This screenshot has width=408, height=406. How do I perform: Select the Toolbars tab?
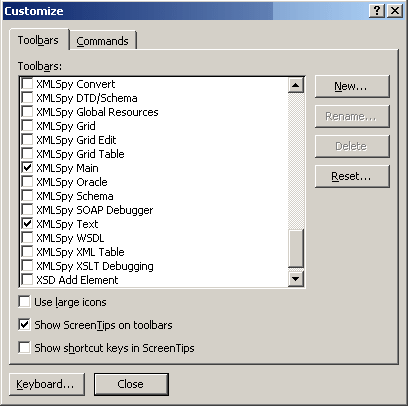pyautogui.click(x=38, y=40)
